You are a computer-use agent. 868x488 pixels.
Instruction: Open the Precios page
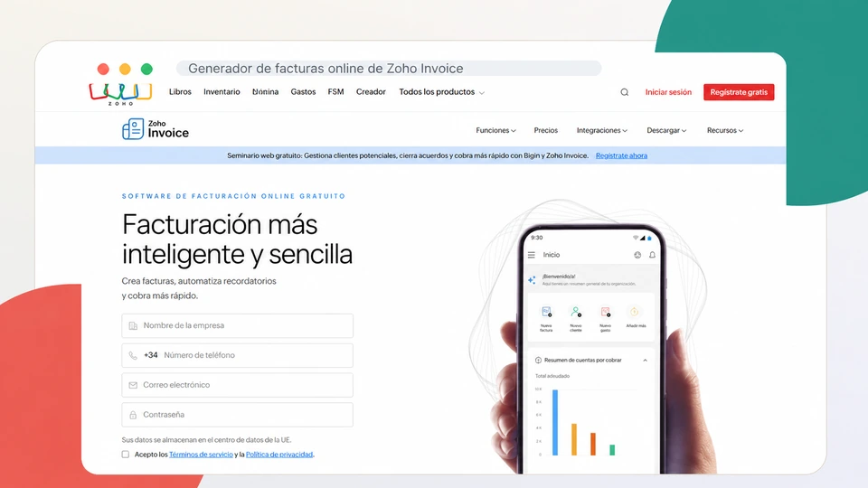pyautogui.click(x=546, y=130)
